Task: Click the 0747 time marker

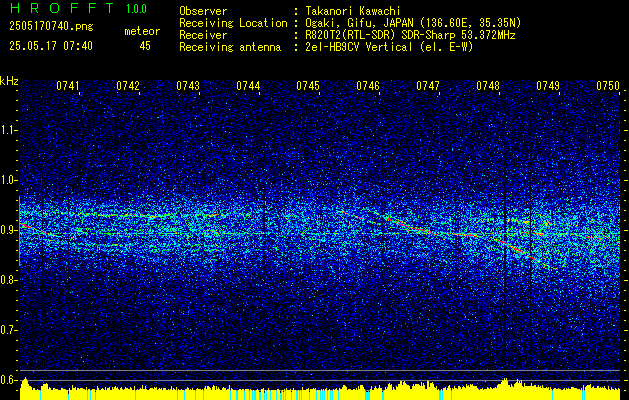Action: tap(428, 86)
